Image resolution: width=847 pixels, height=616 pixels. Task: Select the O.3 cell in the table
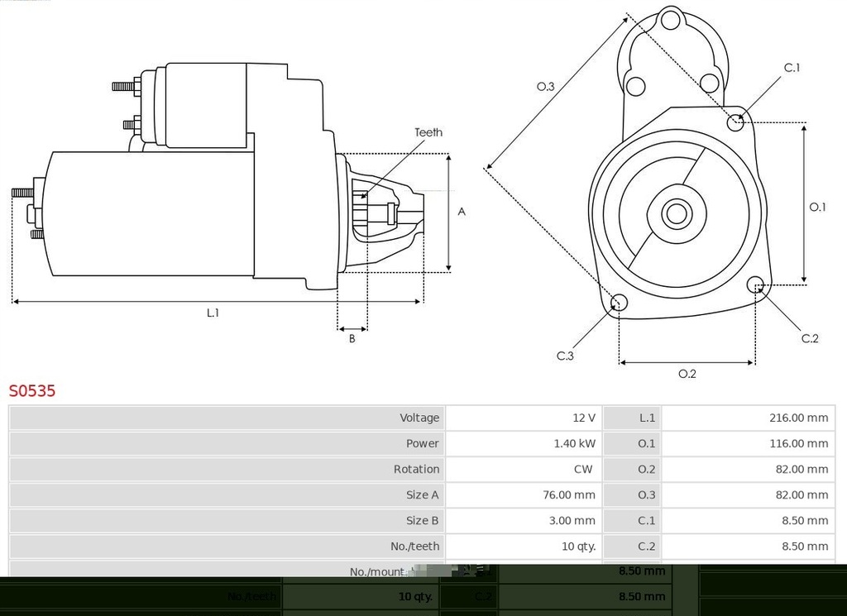pyautogui.click(x=631, y=495)
